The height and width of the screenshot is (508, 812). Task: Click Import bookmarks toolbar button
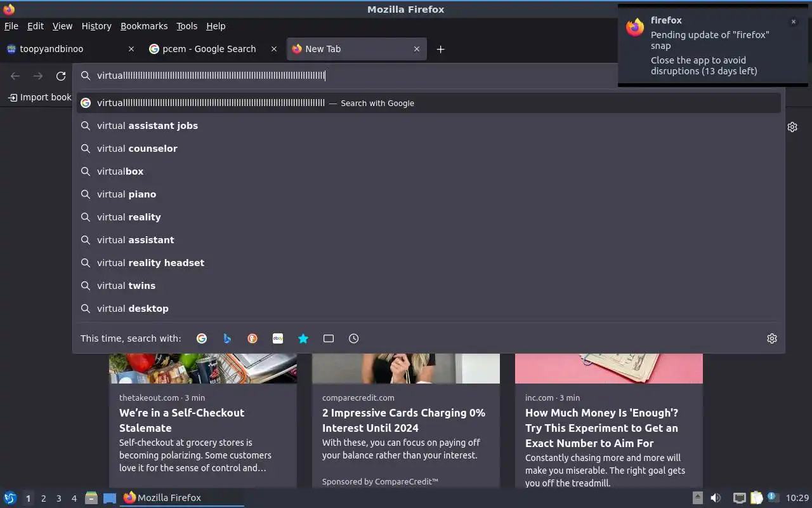click(39, 97)
